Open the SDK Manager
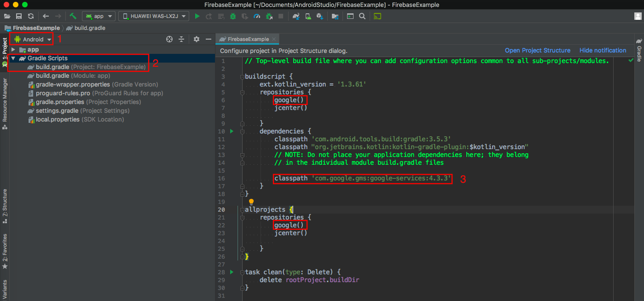The height and width of the screenshot is (301, 644). 321,16
